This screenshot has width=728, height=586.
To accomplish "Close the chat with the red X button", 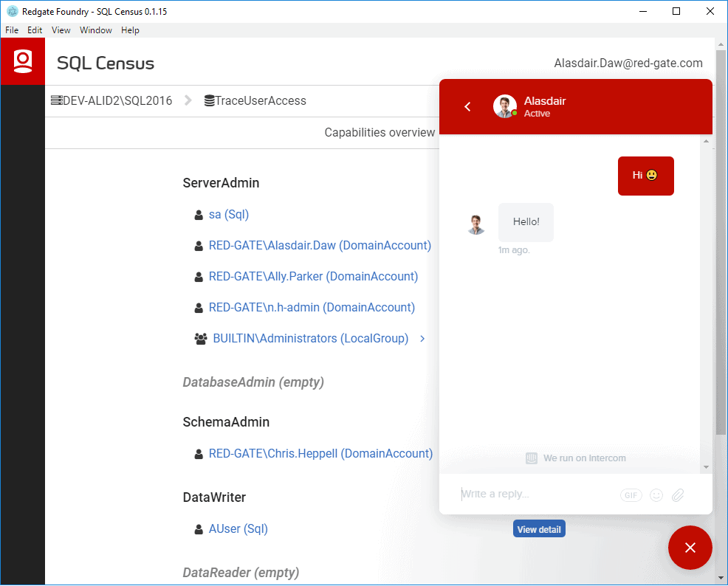I will (x=690, y=548).
